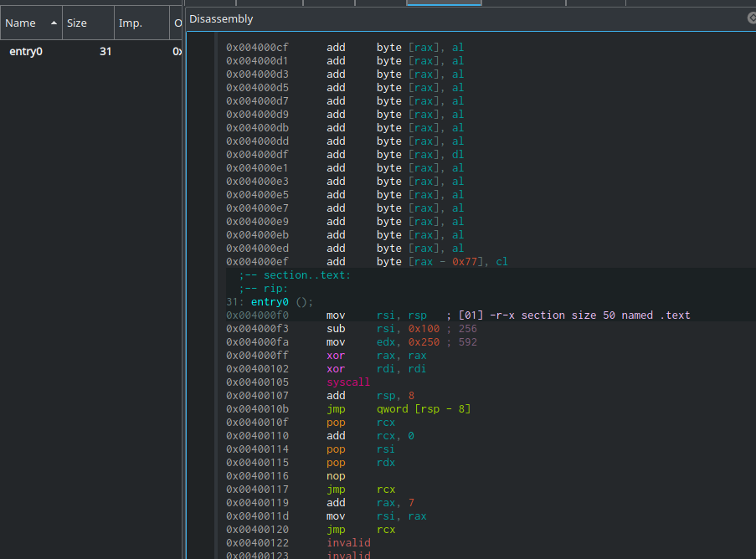Select the nop instruction at 0x00400116
Viewport: 756px width, 559px height.
coord(336,476)
